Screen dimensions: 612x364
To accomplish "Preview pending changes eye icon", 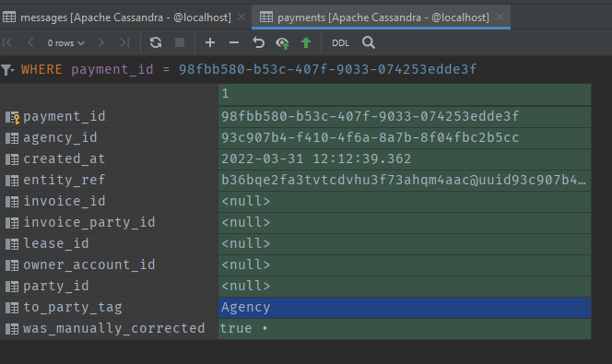I will point(282,43).
